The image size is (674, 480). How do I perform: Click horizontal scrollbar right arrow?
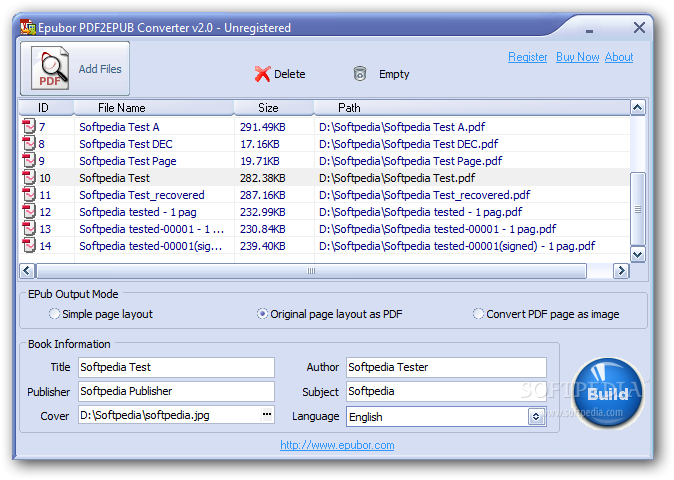pyautogui.click(x=621, y=271)
